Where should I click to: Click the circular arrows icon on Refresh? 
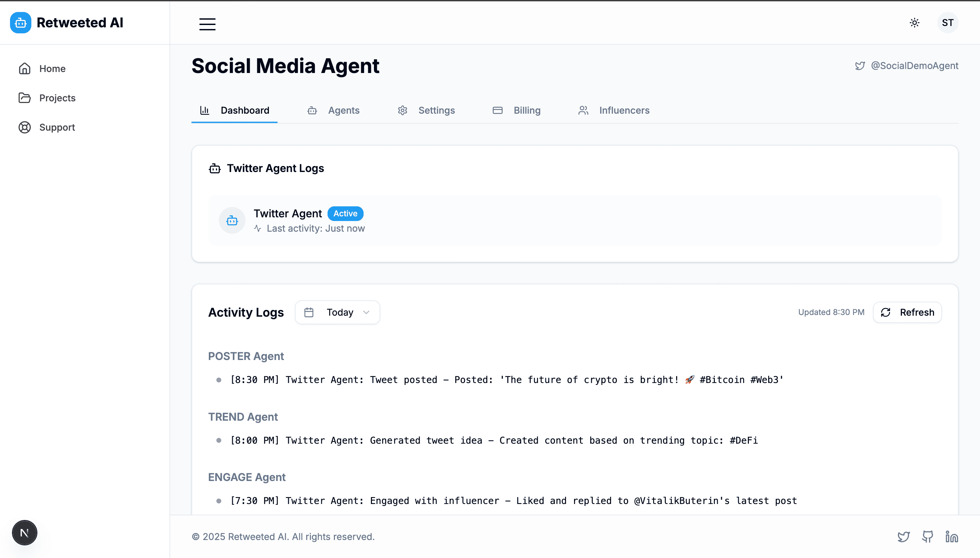885,312
